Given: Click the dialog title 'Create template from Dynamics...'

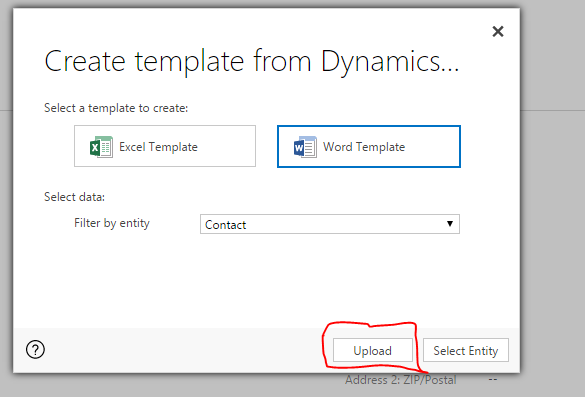Looking at the screenshot, I should click(251, 61).
